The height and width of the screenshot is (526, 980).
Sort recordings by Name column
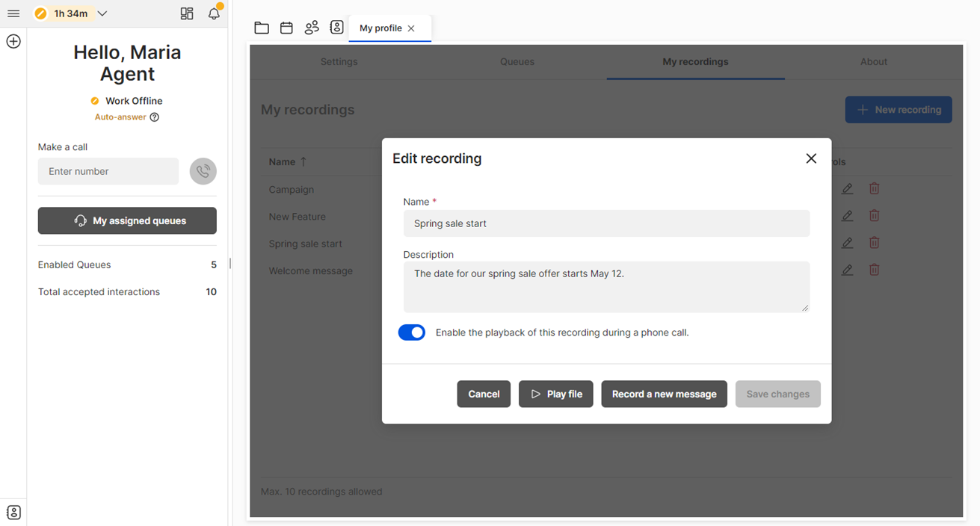point(288,161)
